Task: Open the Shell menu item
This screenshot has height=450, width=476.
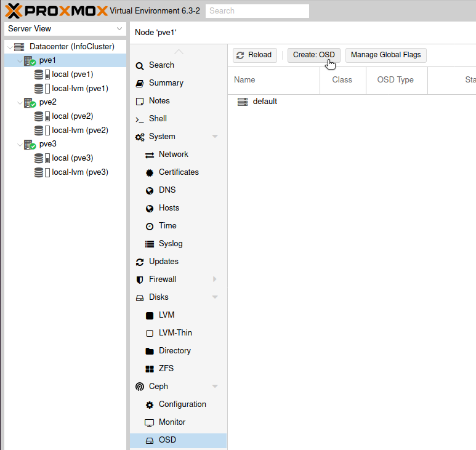Action: 178,119
